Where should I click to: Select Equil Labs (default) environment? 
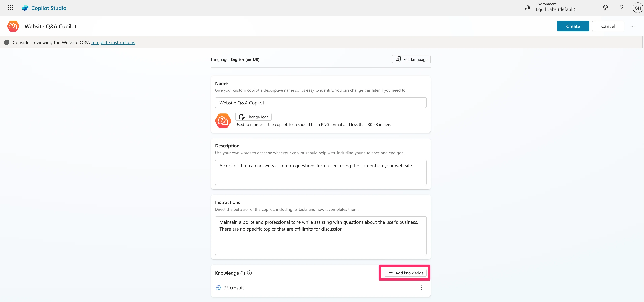(x=555, y=9)
